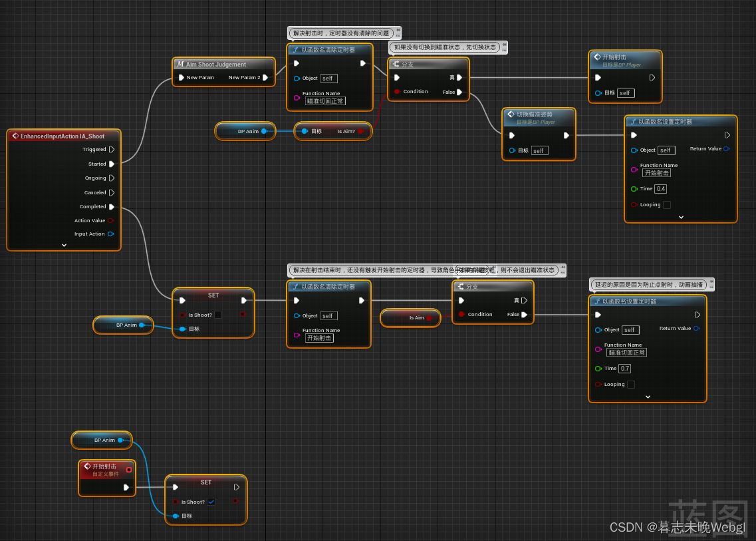The height and width of the screenshot is (541, 756).
Task: Select the BP Anim variable node above 开始射击 event
Action: click(102, 440)
